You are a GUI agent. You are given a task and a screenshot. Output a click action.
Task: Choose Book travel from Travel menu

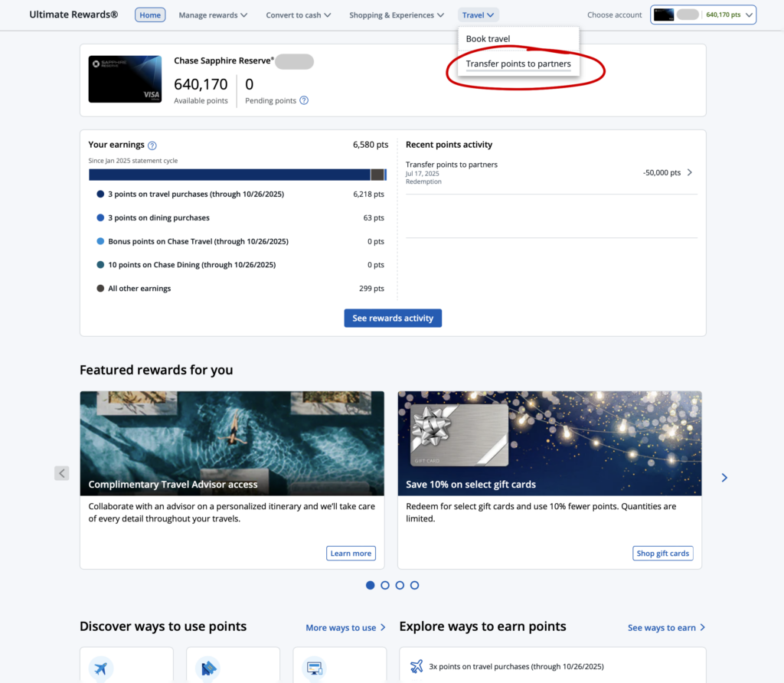tap(488, 39)
